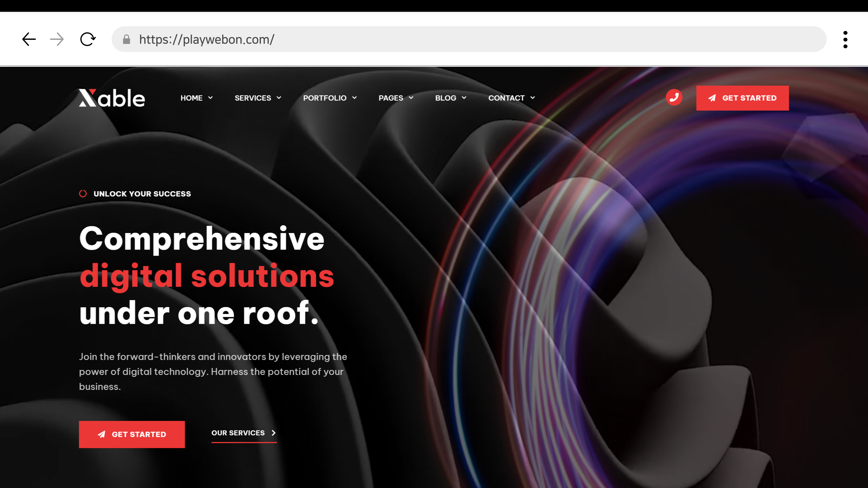This screenshot has height=488, width=868.
Task: Reload the page with refresh icon
Action: click(x=88, y=39)
